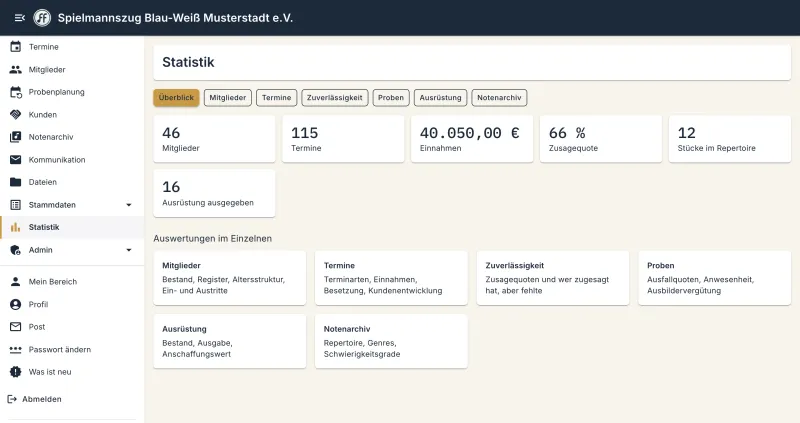The width and height of the screenshot is (800, 423).
Task: Go to Passwort ändern
Action: click(60, 350)
